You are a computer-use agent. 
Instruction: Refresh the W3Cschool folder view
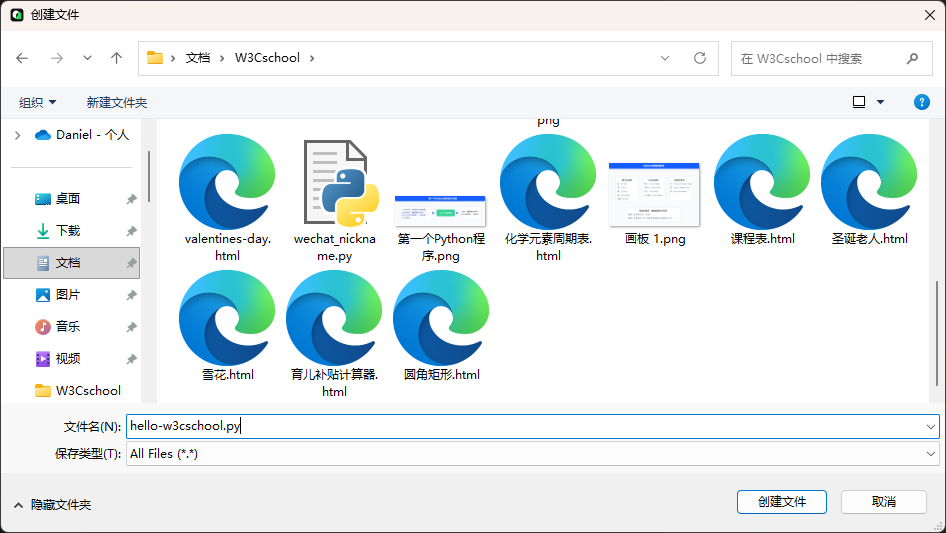[x=700, y=58]
